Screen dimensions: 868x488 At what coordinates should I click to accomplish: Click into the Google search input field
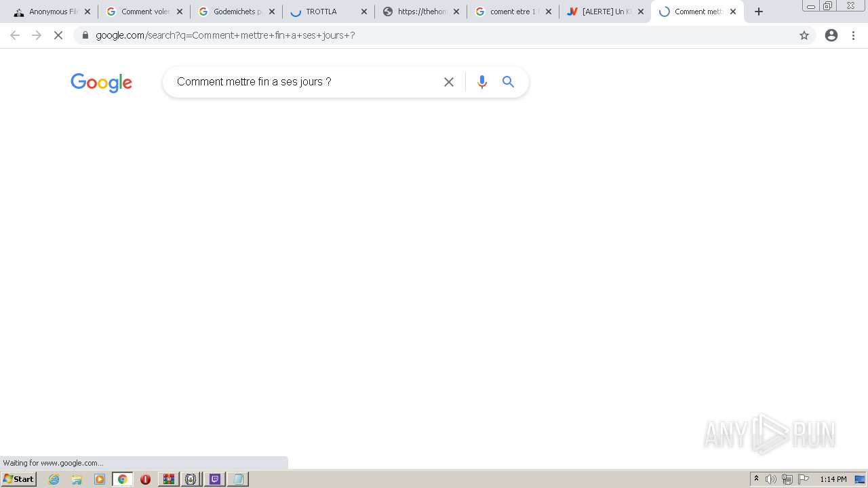pos(305,82)
